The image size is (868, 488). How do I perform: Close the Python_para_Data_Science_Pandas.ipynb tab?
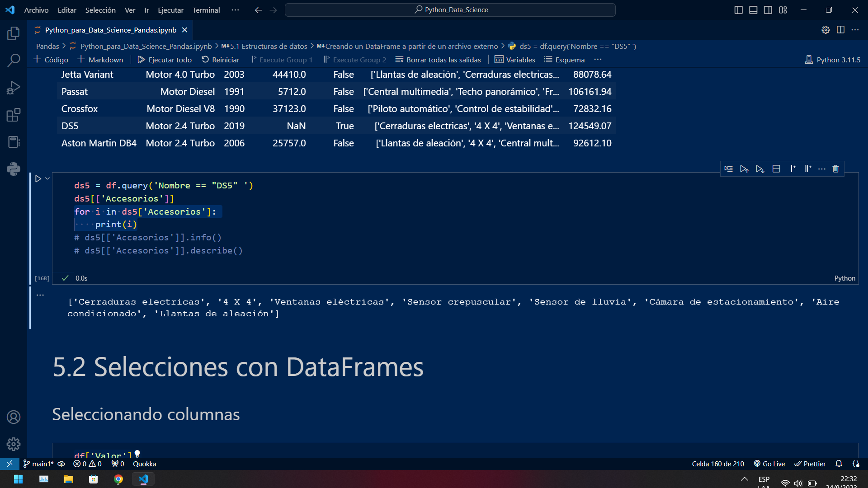click(184, 30)
